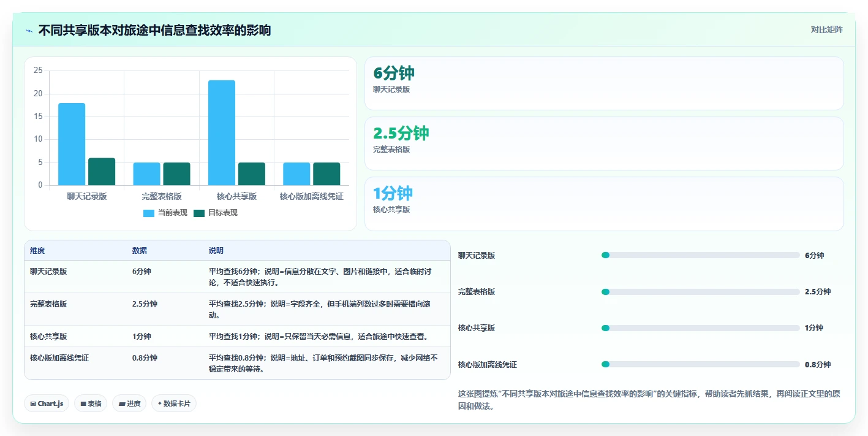Click the 维度 table column header
The width and height of the screenshot is (868, 436).
pos(37,251)
